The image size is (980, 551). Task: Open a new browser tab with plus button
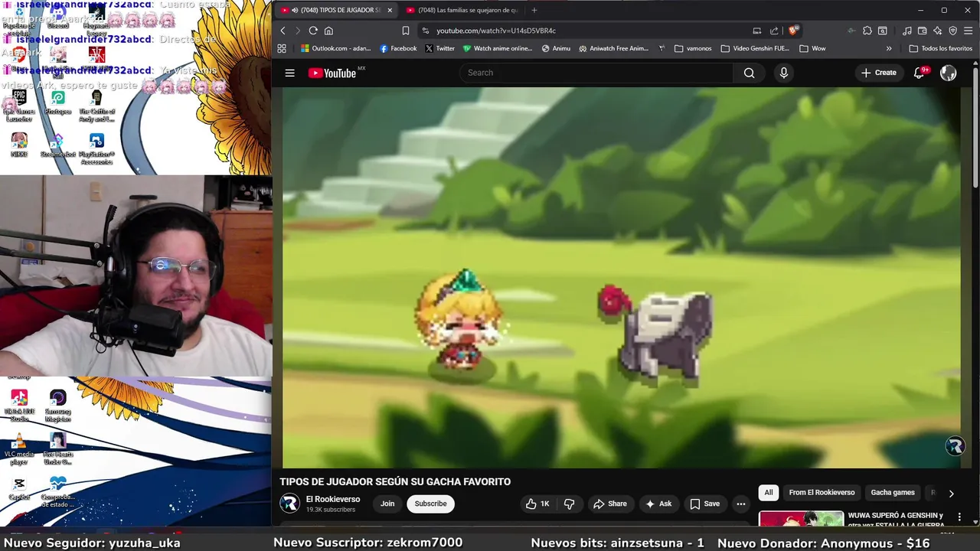(534, 10)
